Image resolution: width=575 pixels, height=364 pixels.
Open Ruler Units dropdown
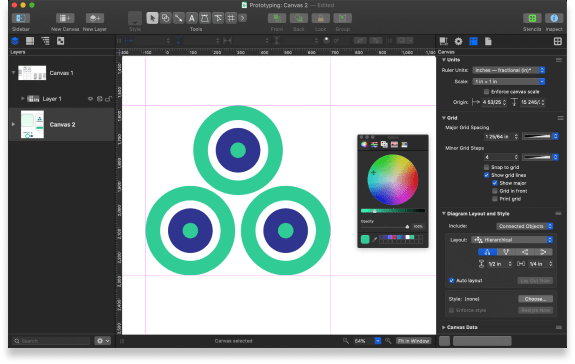[509, 70]
